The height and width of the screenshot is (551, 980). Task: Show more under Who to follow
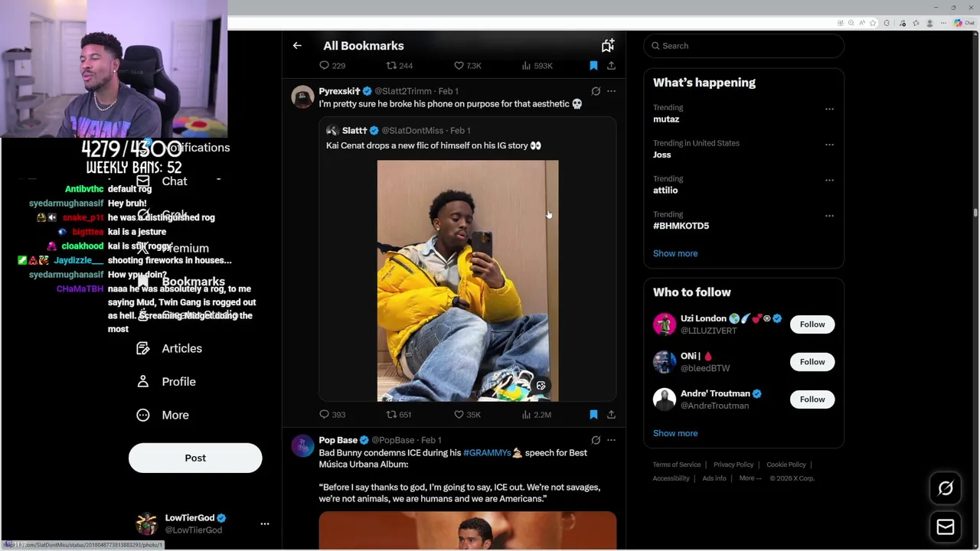675,433
